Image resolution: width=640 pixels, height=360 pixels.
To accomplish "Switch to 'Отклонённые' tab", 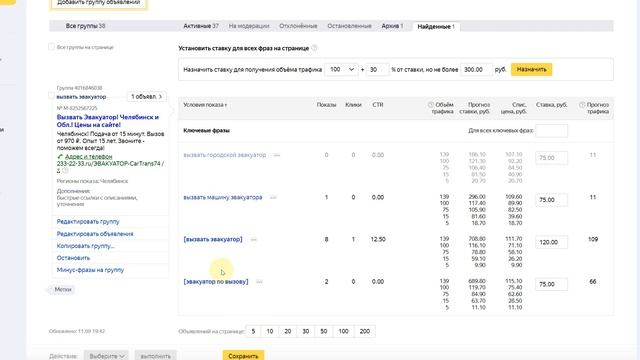I will [x=298, y=26].
